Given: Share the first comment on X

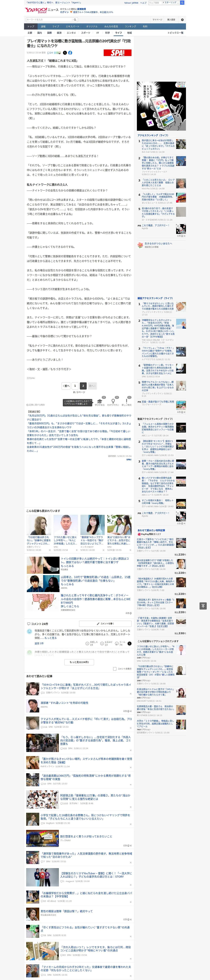Looking at the screenshot, I should pos(130,643).
